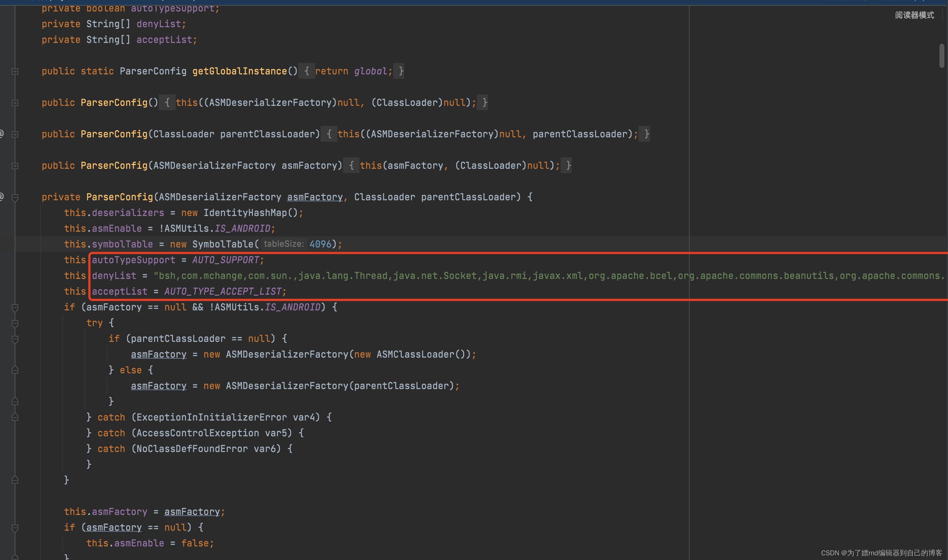This screenshot has height=560, width=948.
Task: Click the denyList string literal value
Action: [550, 276]
